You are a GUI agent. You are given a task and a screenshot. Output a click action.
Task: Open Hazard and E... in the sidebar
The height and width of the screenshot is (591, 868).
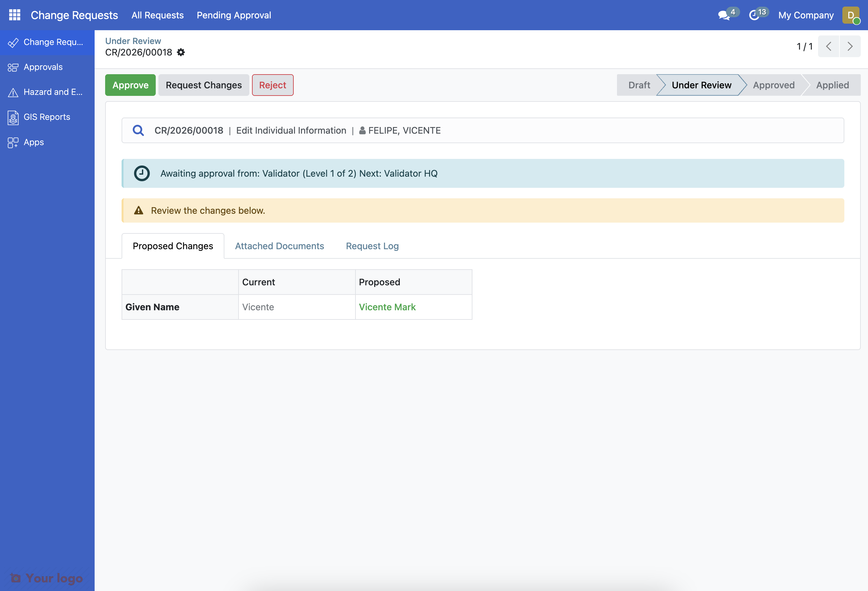click(47, 92)
